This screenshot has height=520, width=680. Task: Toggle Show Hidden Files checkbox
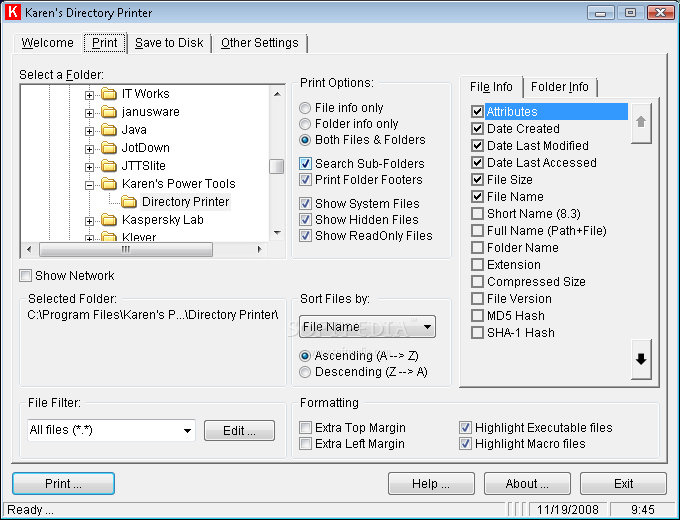305,219
